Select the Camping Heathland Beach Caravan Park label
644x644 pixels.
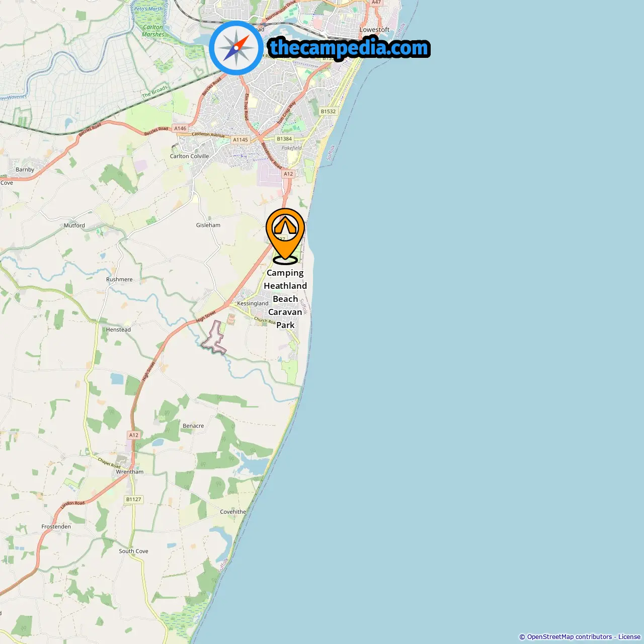pyautogui.click(x=285, y=299)
